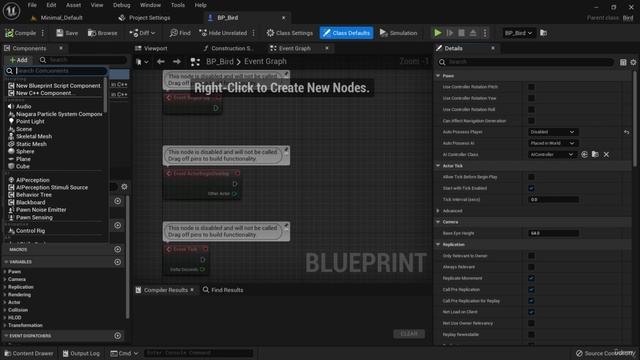Start Simulation from the toolbar

tap(398, 33)
